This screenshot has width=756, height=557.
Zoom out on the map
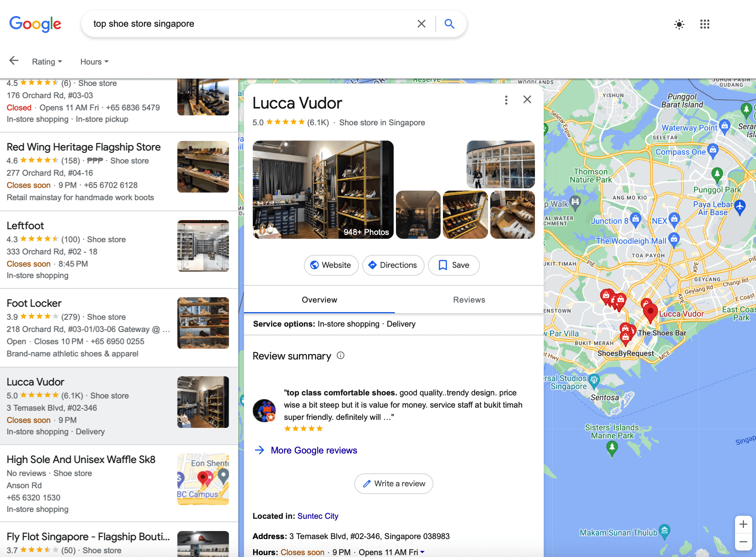click(x=743, y=542)
